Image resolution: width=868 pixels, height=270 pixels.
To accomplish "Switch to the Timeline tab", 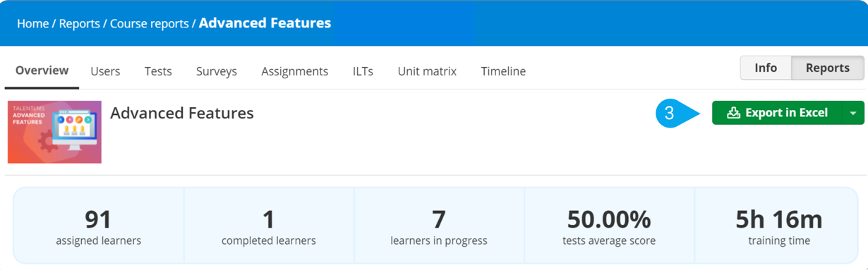I will coord(503,71).
